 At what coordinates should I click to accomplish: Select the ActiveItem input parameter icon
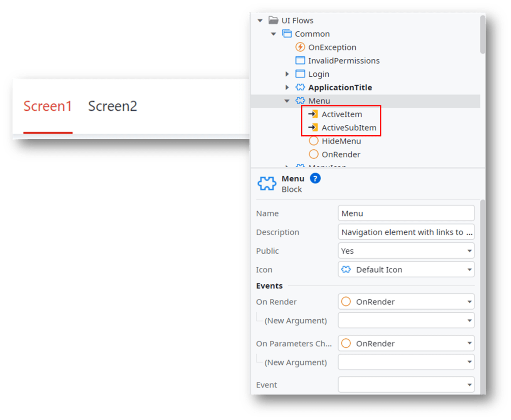click(313, 114)
